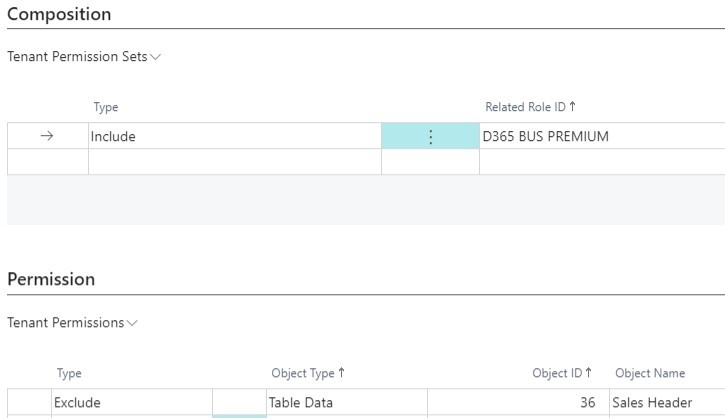Open the three-dot options for the Include row
This screenshot has width=725, height=418.
pyautogui.click(x=430, y=137)
